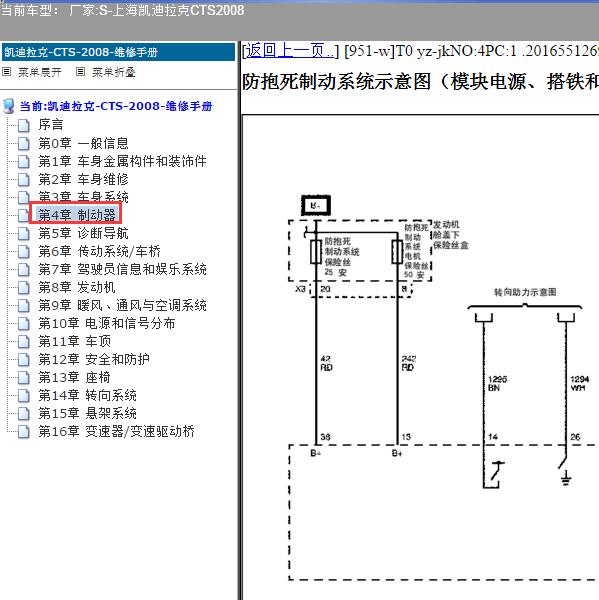Click the page icon beside 序言
Screen dimensions: 599x600
(24, 125)
